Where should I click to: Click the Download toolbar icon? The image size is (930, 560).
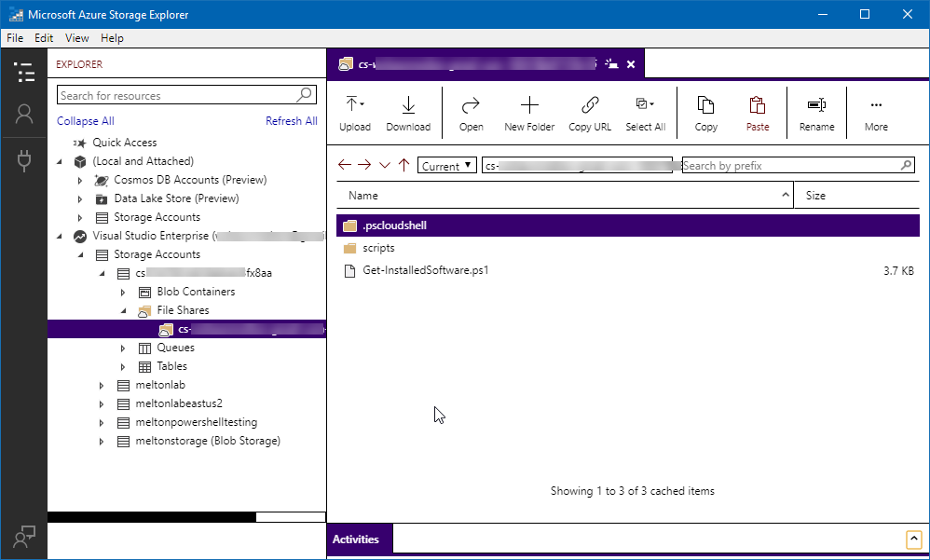408,104
